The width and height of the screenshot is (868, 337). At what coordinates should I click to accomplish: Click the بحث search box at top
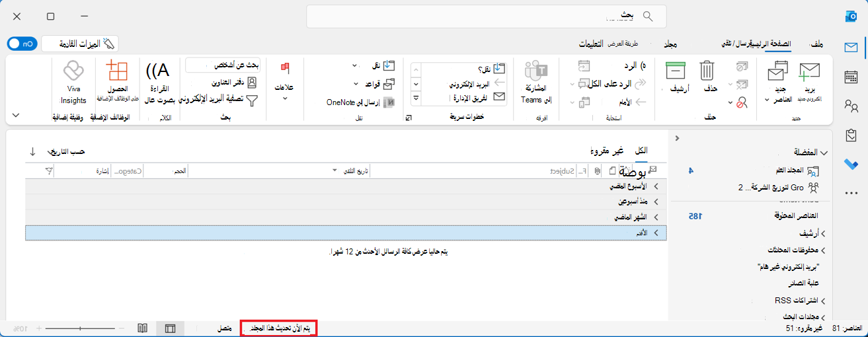(x=485, y=16)
